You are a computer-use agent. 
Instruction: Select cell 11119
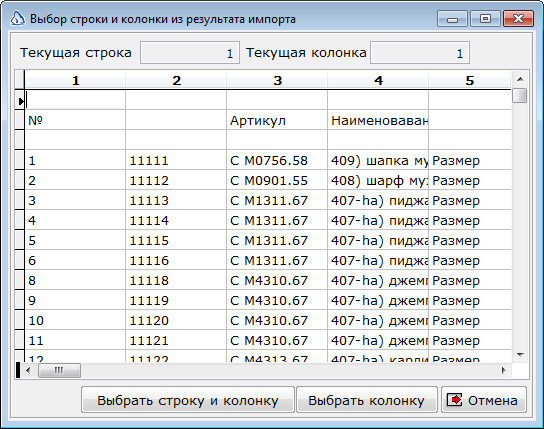pyautogui.click(x=176, y=301)
